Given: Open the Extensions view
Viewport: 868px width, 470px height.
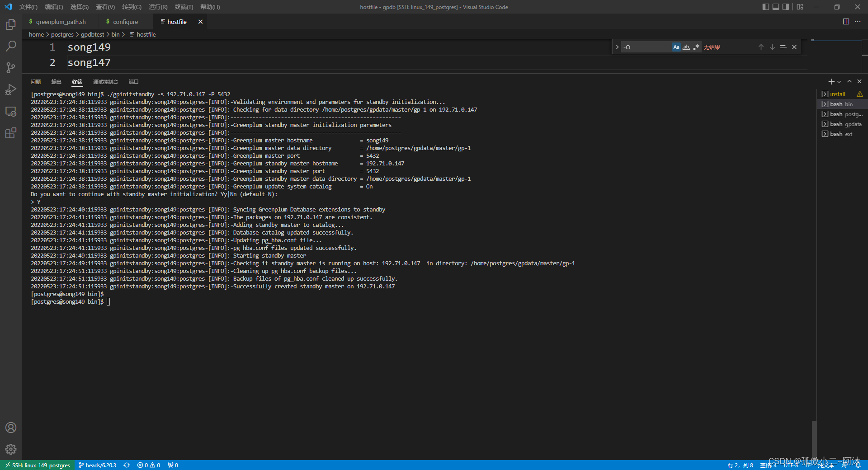Looking at the screenshot, I should [11, 133].
